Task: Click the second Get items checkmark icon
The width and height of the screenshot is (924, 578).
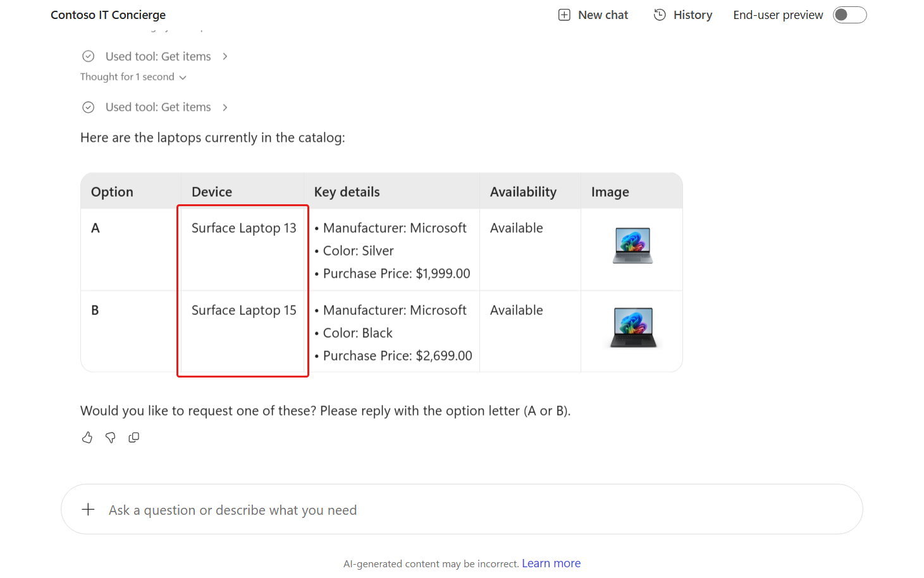Action: click(x=89, y=108)
